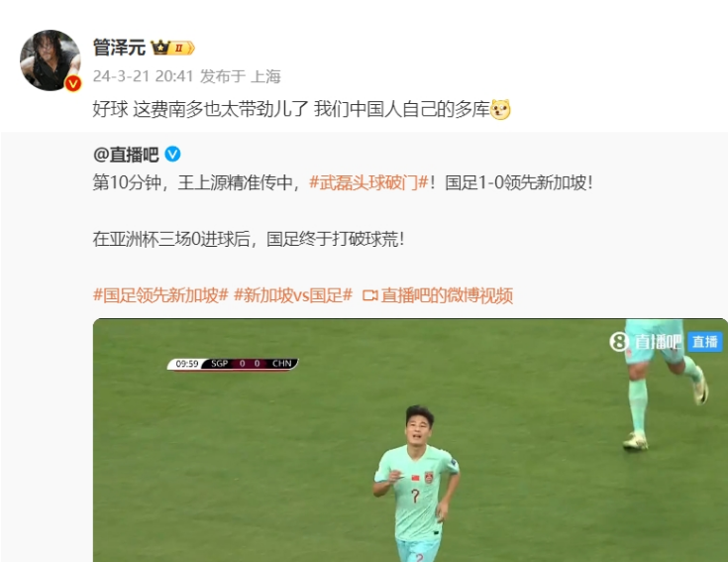728x562 pixels.
Task: Click the post timestamp 24-3-21 20:41
Action: (143, 76)
